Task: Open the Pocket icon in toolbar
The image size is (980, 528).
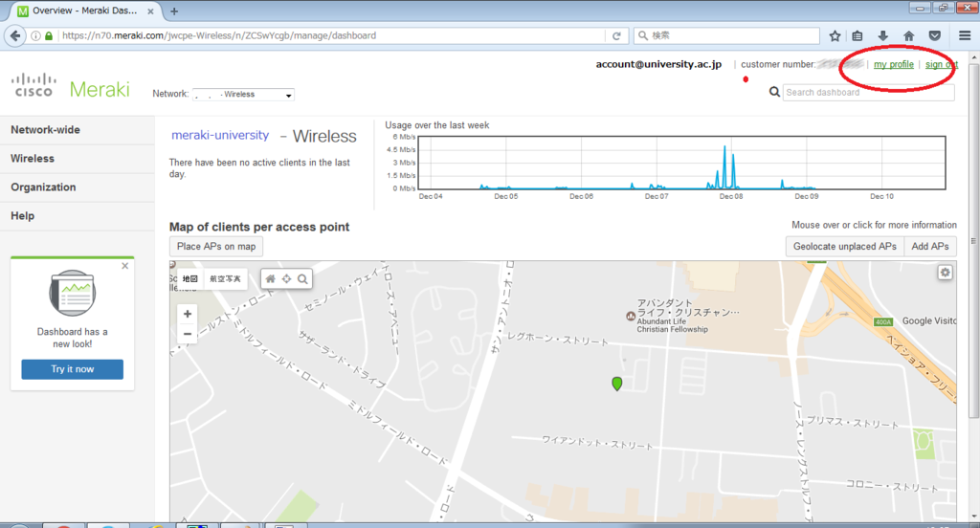Action: coord(934,35)
